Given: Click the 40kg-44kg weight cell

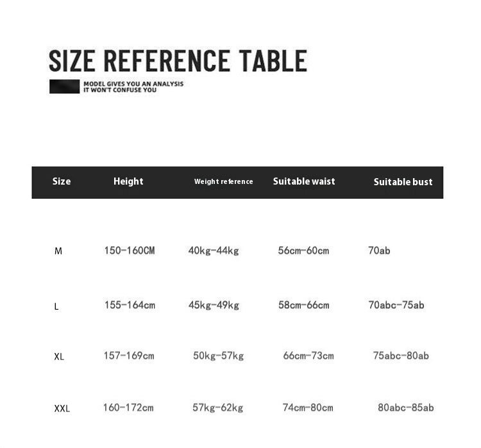Looking at the screenshot, I should point(214,251).
